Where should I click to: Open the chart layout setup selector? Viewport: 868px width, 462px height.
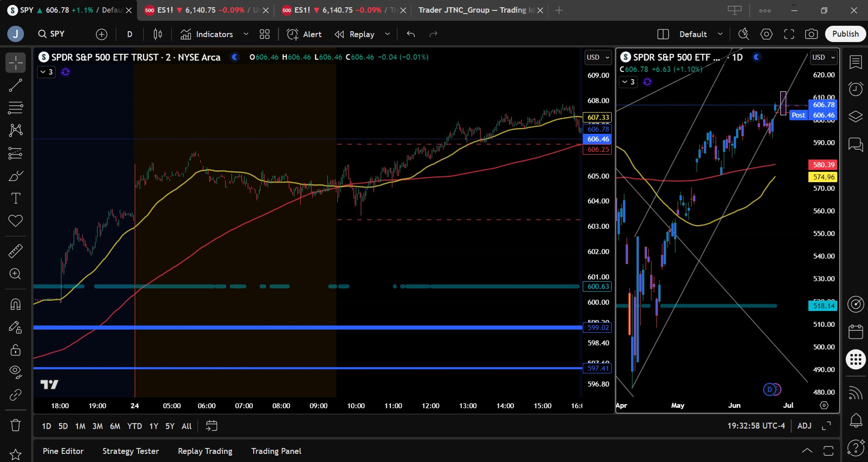click(663, 34)
